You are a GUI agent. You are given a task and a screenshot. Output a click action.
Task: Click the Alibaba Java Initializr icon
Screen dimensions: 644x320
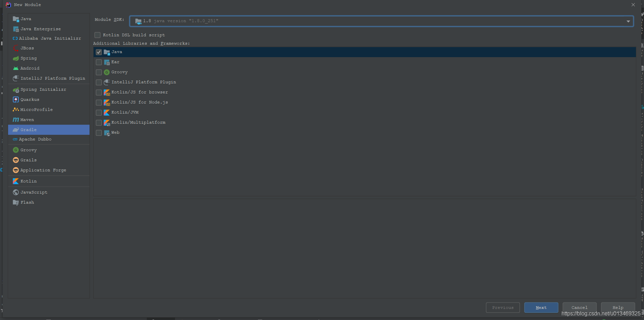click(x=15, y=39)
